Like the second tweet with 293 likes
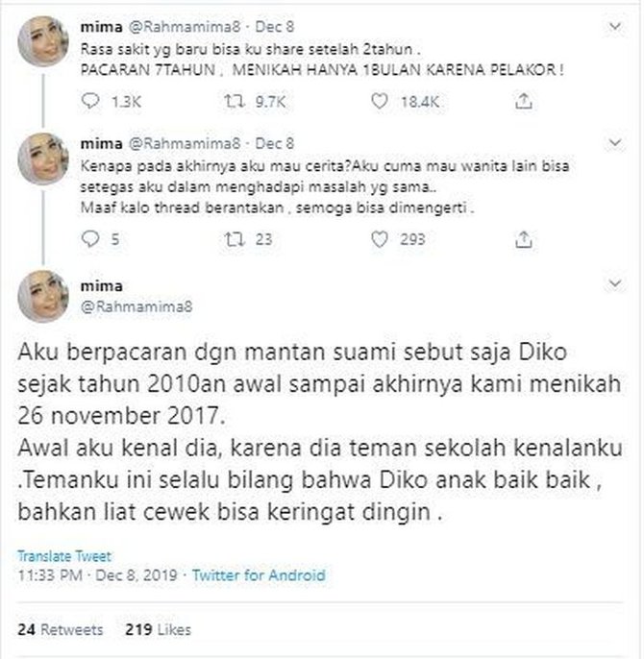Screen dimensions: 644x659 coord(380,239)
